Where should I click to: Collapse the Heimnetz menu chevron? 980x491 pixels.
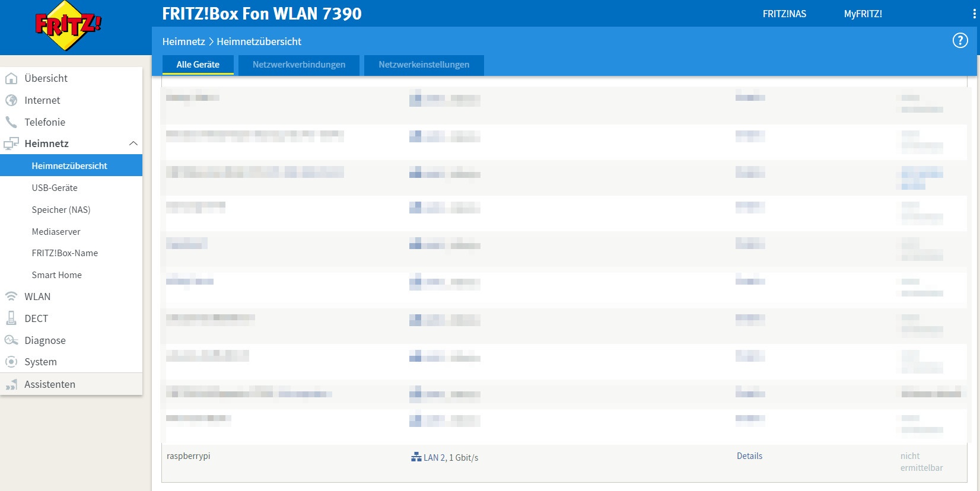[133, 144]
